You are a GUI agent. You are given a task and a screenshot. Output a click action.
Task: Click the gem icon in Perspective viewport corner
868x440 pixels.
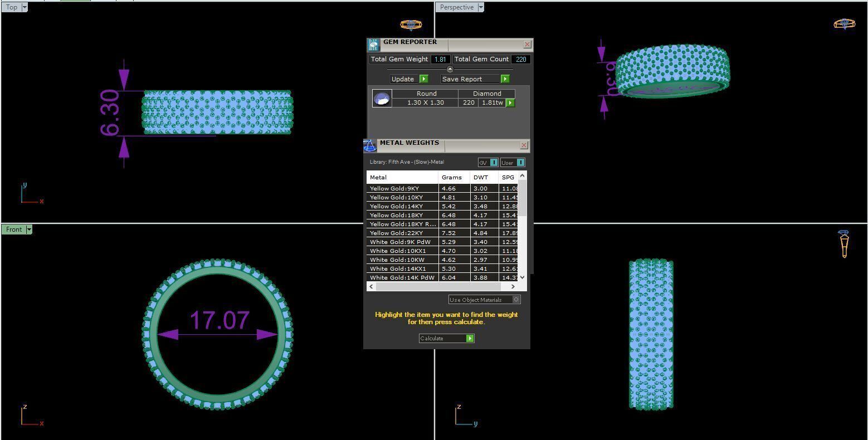tap(844, 24)
